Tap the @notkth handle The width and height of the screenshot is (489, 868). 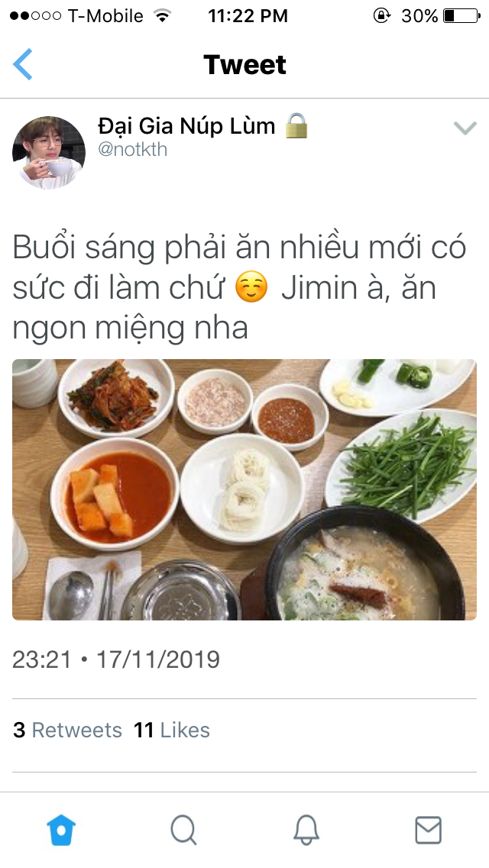(132, 150)
